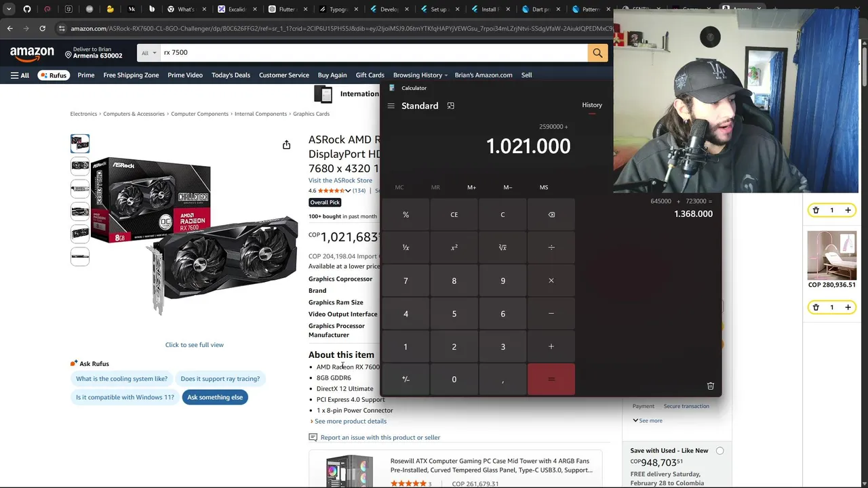This screenshot has height=488, width=868.
Task: Open the site information icon in address bar
Action: pos(62,28)
